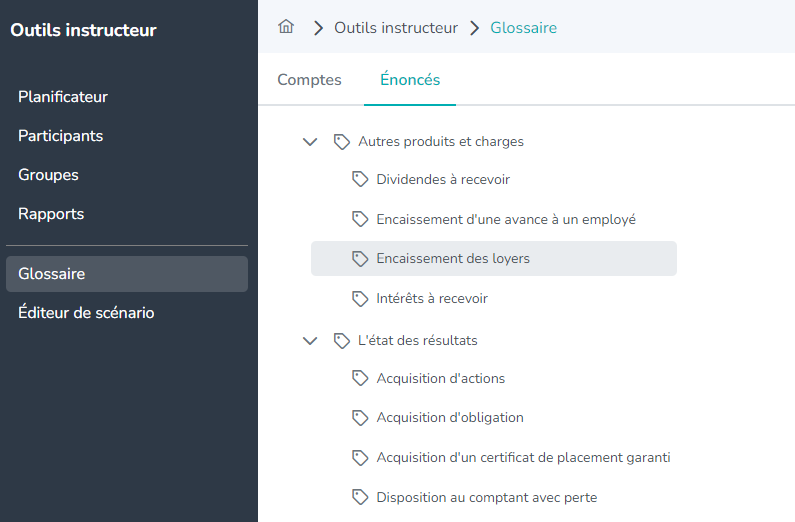This screenshot has width=795, height=522.
Task: Click tag icon beside Encaissement des loyers
Action: click(x=360, y=259)
